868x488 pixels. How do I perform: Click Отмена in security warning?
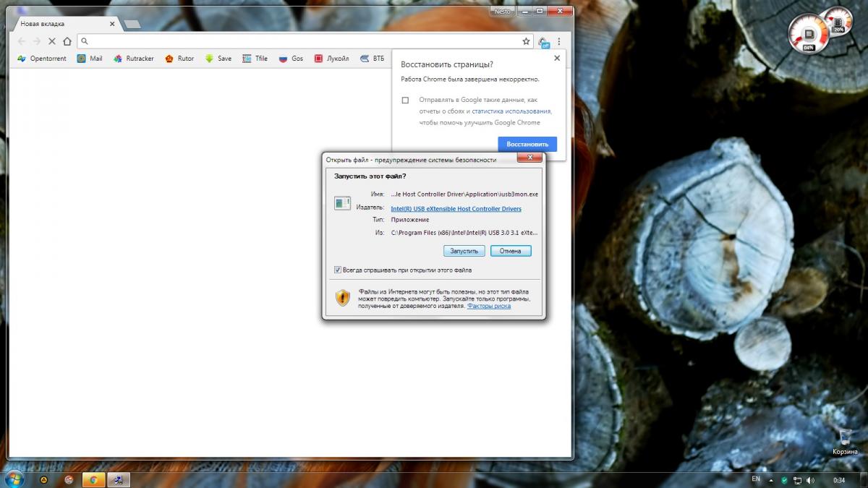click(511, 251)
